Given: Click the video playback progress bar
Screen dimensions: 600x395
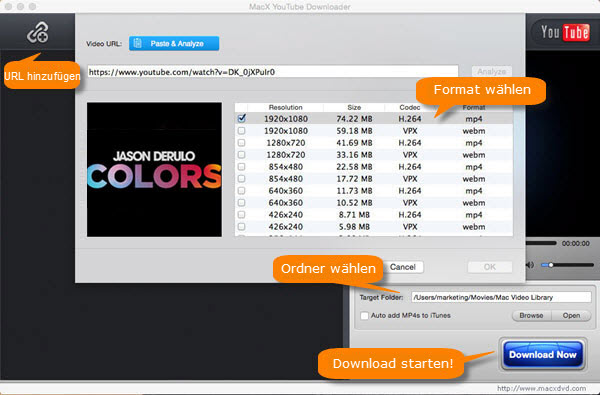Looking at the screenshot, I should 541,243.
